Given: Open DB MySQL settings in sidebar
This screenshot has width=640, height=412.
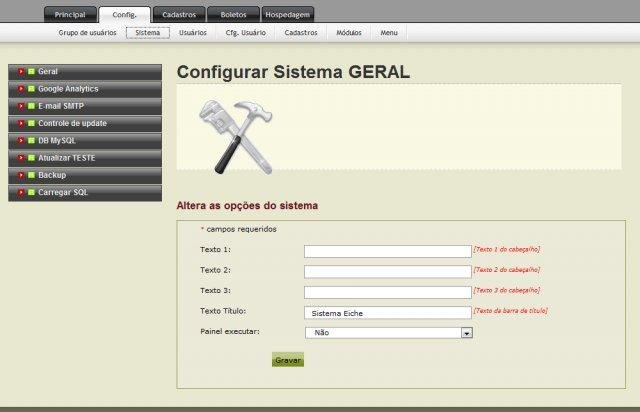Looking at the screenshot, I should click(85, 141).
